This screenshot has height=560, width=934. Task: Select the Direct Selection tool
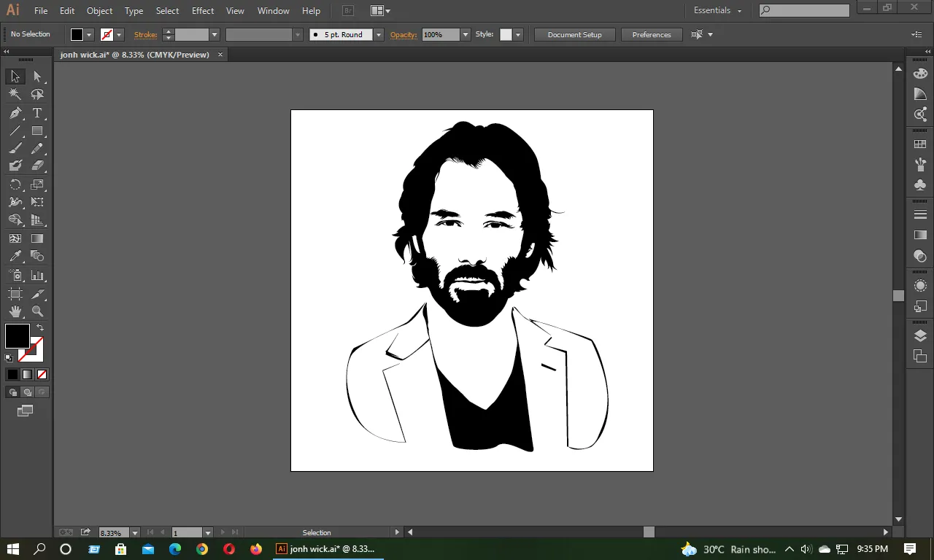pyautogui.click(x=37, y=77)
